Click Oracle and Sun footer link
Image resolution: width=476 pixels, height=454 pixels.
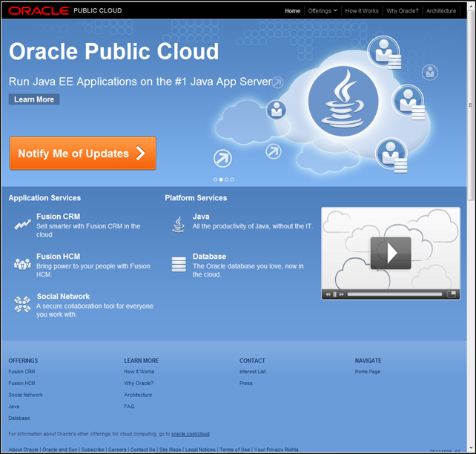pos(60,450)
